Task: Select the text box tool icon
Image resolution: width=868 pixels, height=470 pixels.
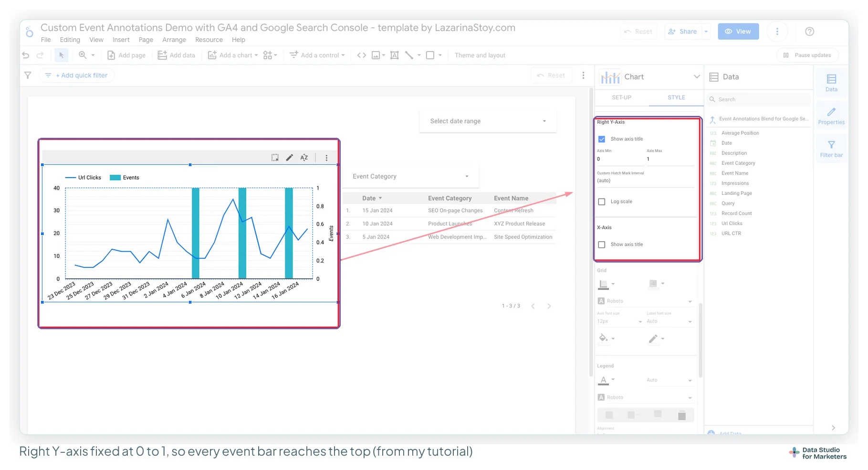Action: click(x=395, y=55)
